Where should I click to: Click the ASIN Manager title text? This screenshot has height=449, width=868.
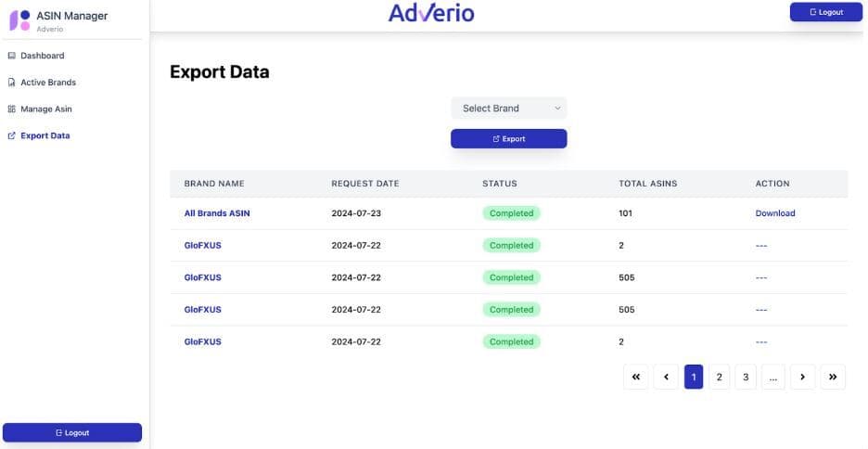[72, 16]
